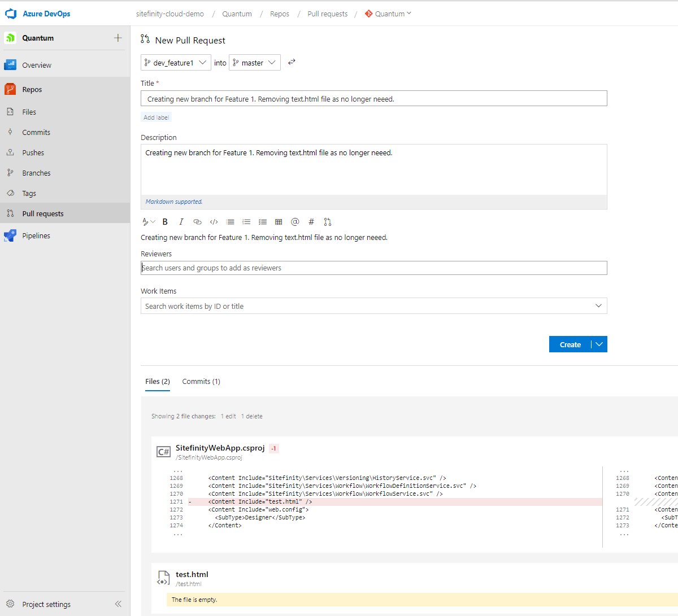Image resolution: width=678 pixels, height=616 pixels.
Task: Insert a code snippet in the description
Action: pyautogui.click(x=214, y=221)
